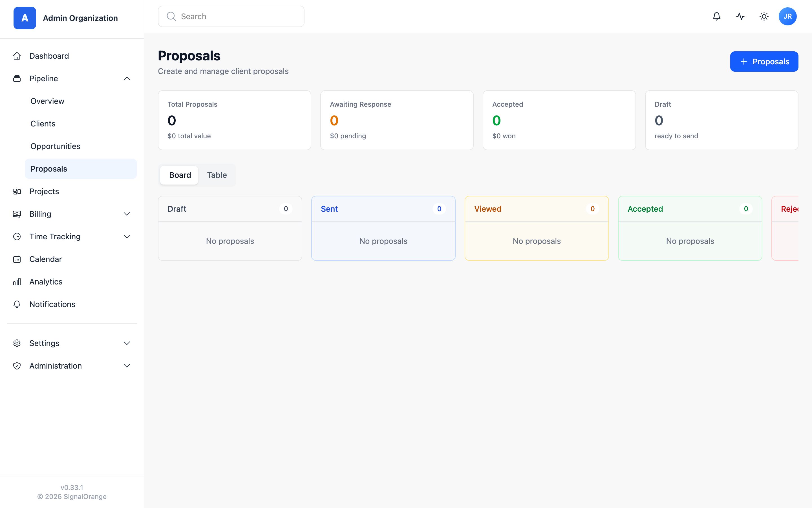This screenshot has height=508, width=812.
Task: Click the Dashboard home icon
Action: pos(17,56)
